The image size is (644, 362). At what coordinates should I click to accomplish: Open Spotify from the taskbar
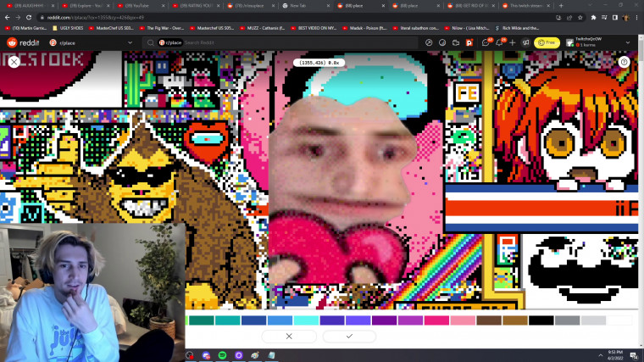point(222,355)
